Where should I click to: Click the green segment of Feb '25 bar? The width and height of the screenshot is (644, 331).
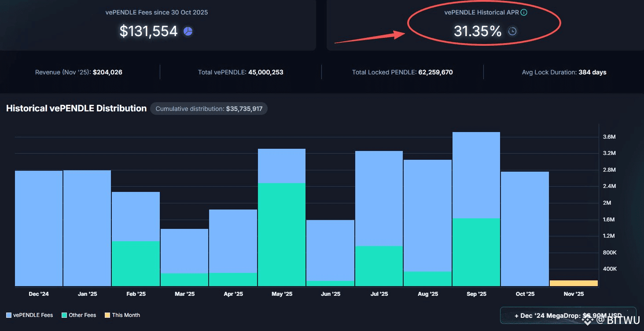point(136,263)
